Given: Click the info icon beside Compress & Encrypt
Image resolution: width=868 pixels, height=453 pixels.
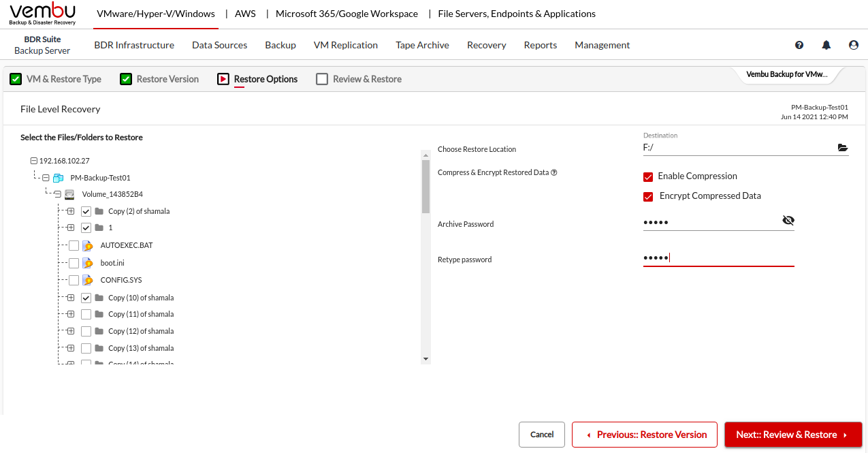Looking at the screenshot, I should (554, 172).
